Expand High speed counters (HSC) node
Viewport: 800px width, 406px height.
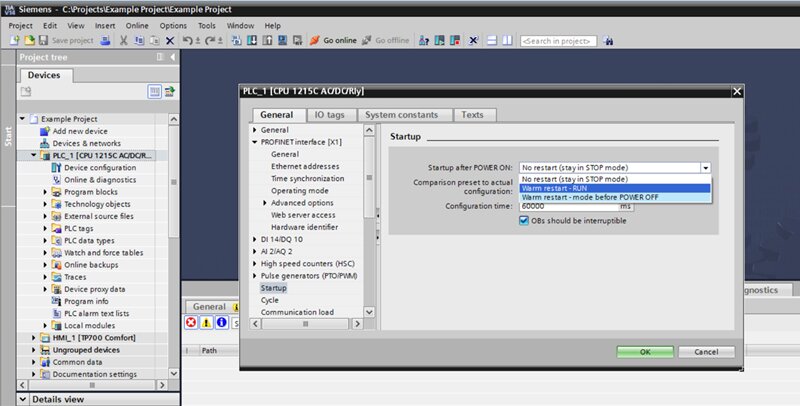tap(255, 264)
